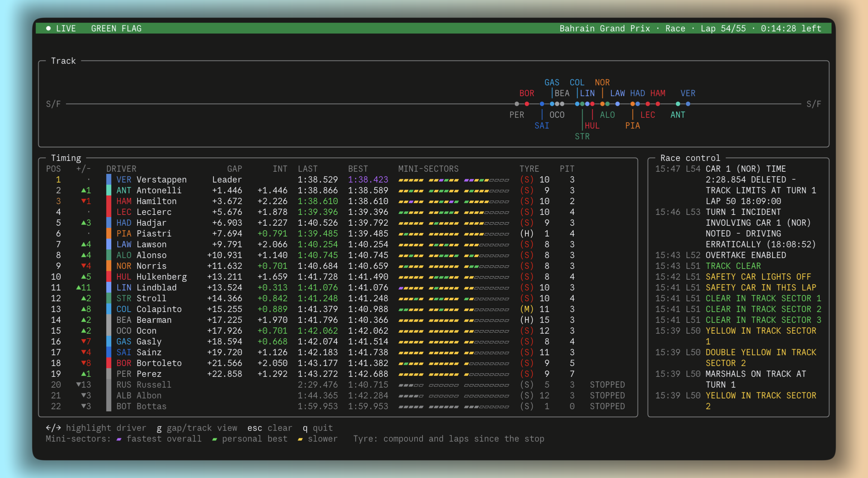Click Lindblad's mini-sector bars with purple segment
The width and height of the screenshot is (868, 478).
454,288
